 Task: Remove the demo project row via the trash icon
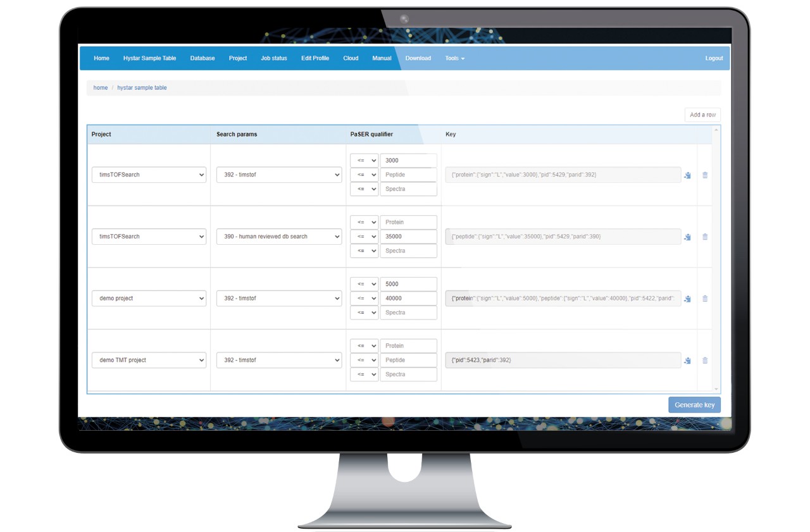click(705, 298)
